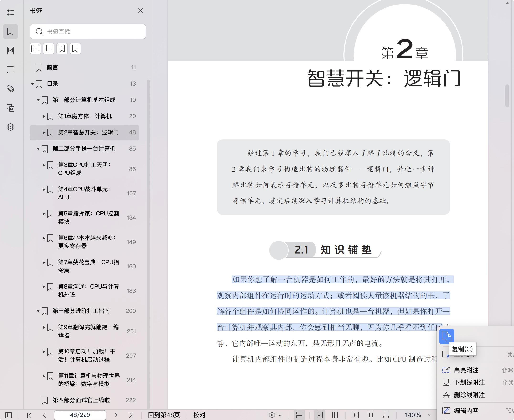Viewport: 514px width, 420px height.
Task: Select the Bookmarks sidebar icon
Action: (x=10, y=31)
